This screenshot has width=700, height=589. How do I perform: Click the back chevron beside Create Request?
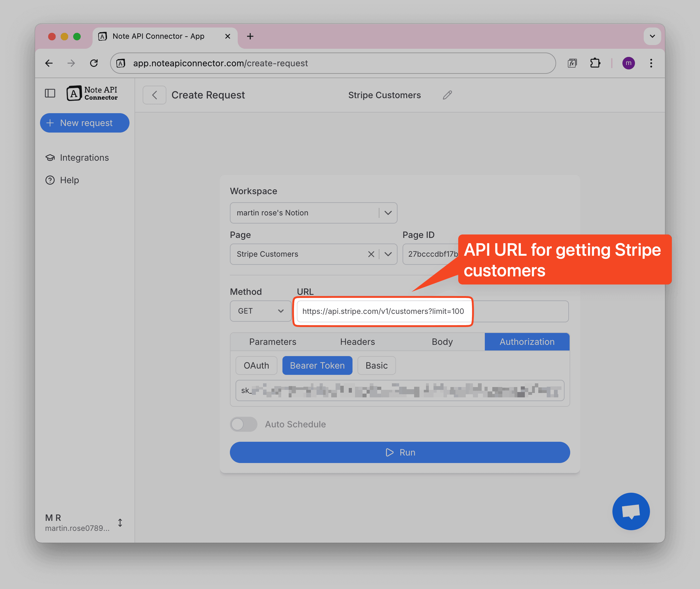154,95
